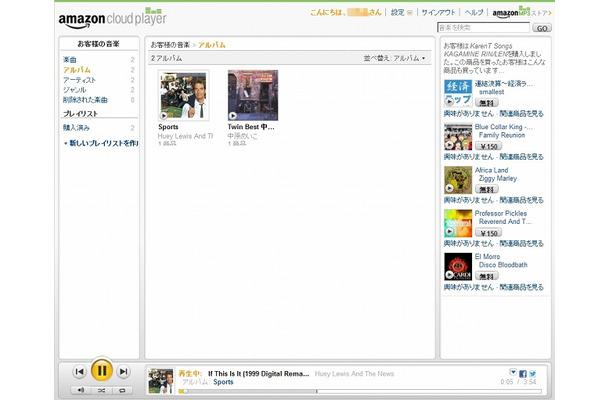Select the 中原めいこ artist name
The image size is (610, 400).
pyautogui.click(x=242, y=136)
